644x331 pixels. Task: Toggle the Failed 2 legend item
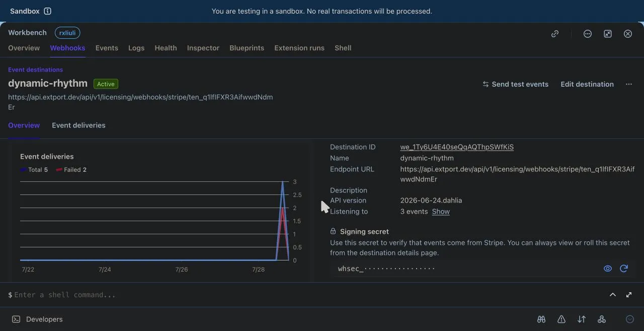[71, 170]
